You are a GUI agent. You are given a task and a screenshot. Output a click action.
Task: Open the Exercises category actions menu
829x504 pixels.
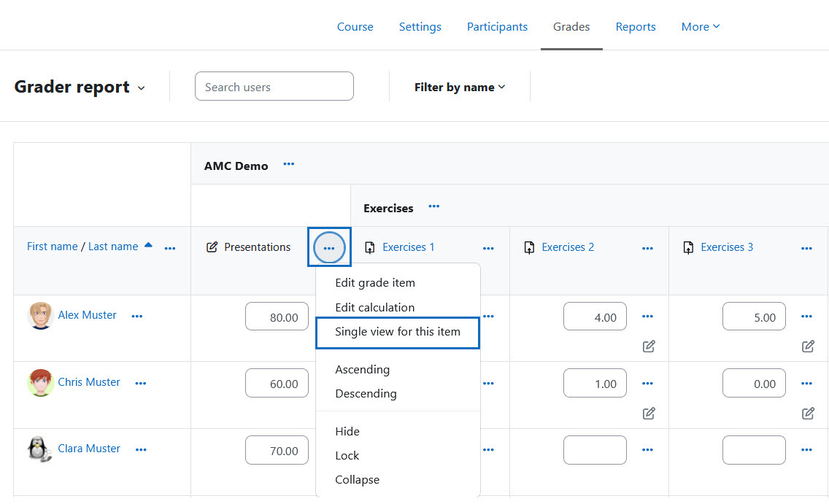(x=434, y=206)
